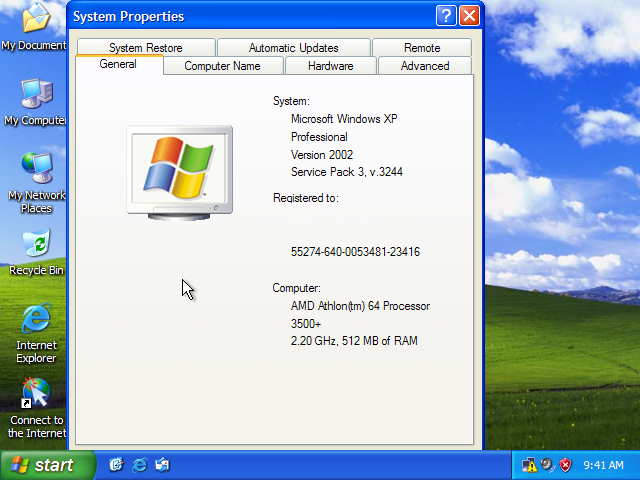Close the System Properties dialog
The height and width of the screenshot is (480, 640).
point(469,16)
